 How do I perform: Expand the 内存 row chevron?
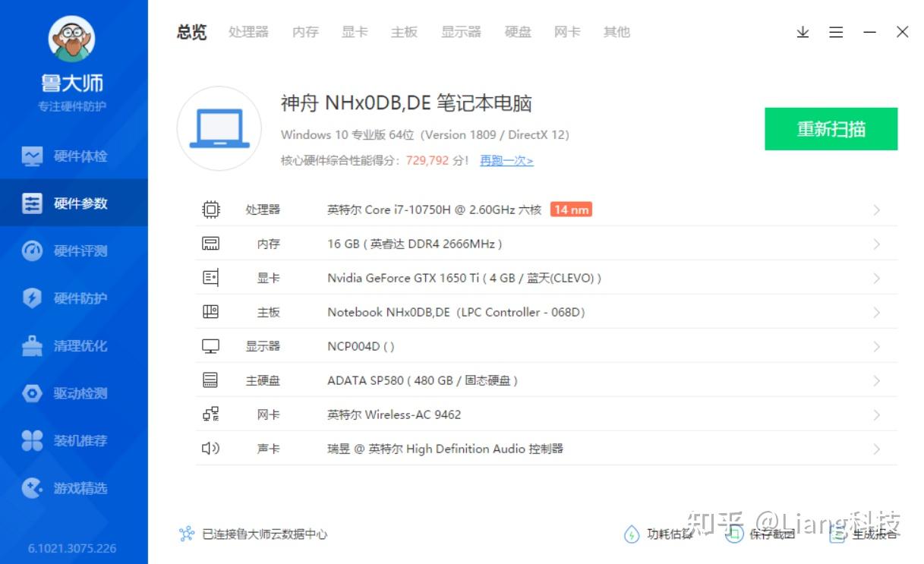click(x=876, y=244)
